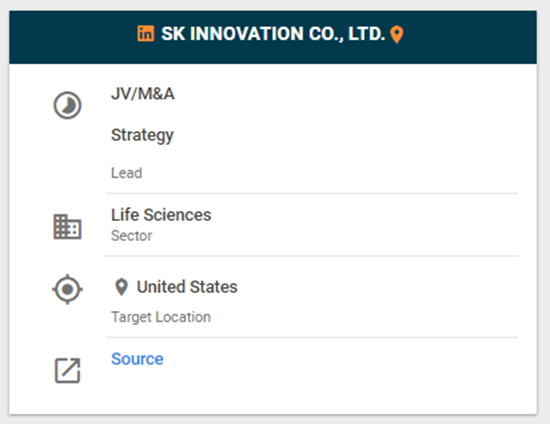Click the crosshair target location icon
Image resolution: width=550 pixels, height=424 pixels.
67,289
